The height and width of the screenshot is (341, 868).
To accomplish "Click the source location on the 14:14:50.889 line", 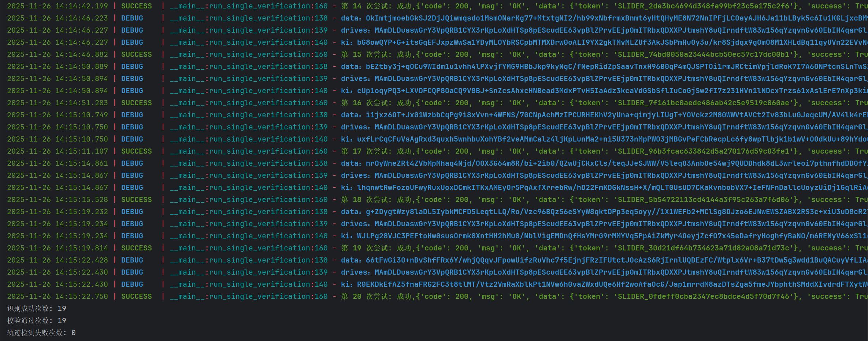I will point(249,67).
